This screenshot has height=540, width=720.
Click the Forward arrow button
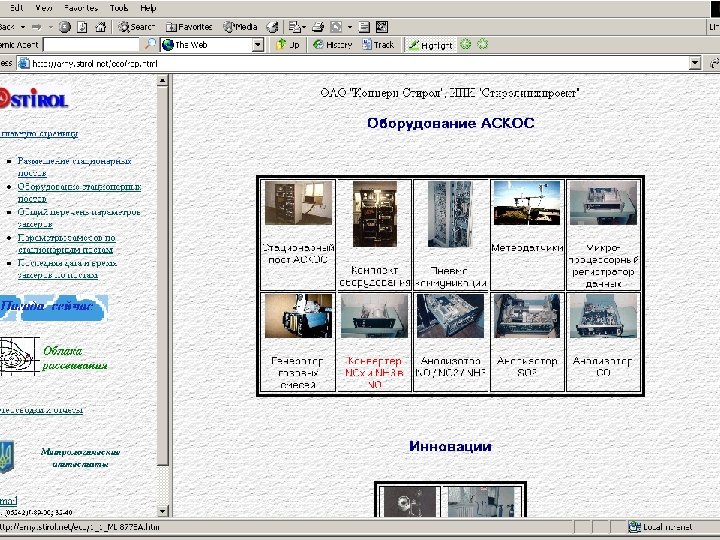click(x=37, y=27)
